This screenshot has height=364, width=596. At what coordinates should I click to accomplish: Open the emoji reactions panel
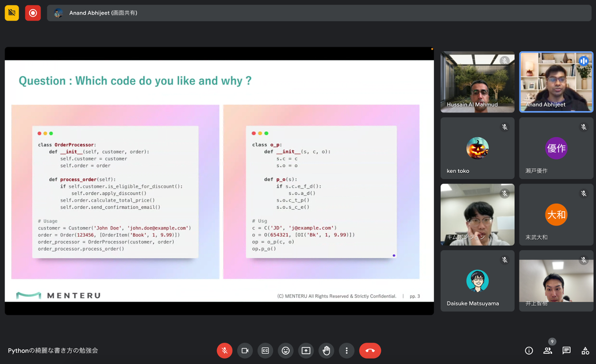click(x=285, y=350)
